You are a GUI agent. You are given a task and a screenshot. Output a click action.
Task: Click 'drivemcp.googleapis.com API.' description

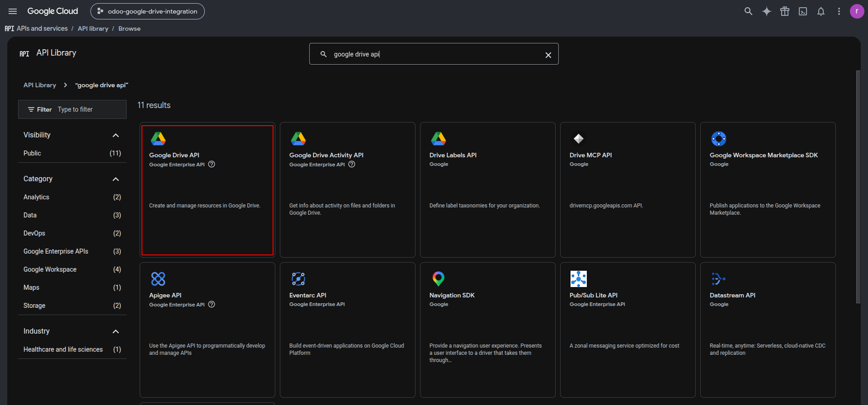(606, 206)
